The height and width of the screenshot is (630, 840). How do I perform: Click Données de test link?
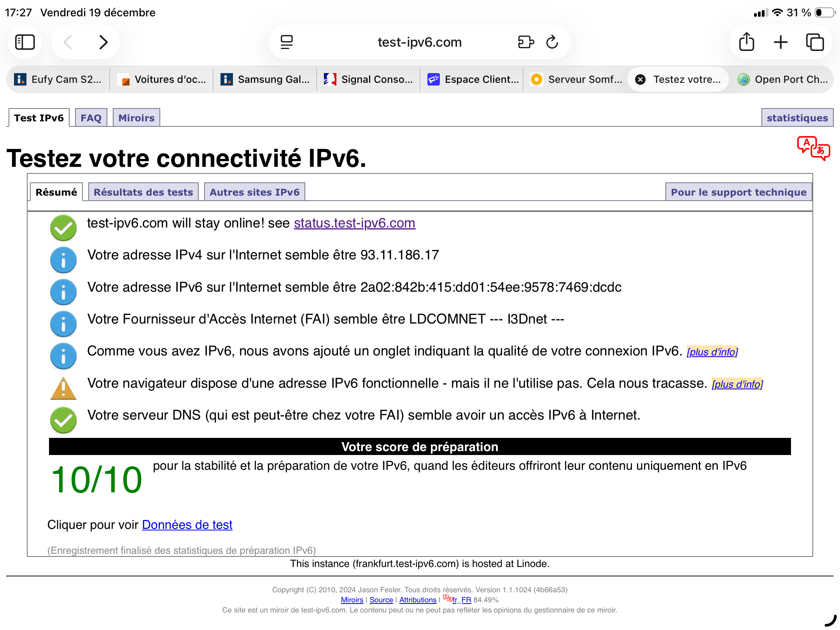(187, 525)
